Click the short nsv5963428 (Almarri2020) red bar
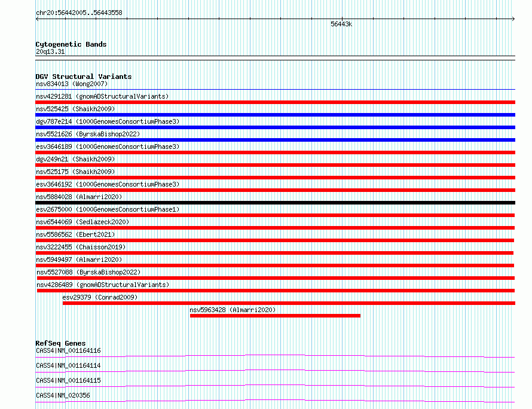 pyautogui.click(x=275, y=316)
